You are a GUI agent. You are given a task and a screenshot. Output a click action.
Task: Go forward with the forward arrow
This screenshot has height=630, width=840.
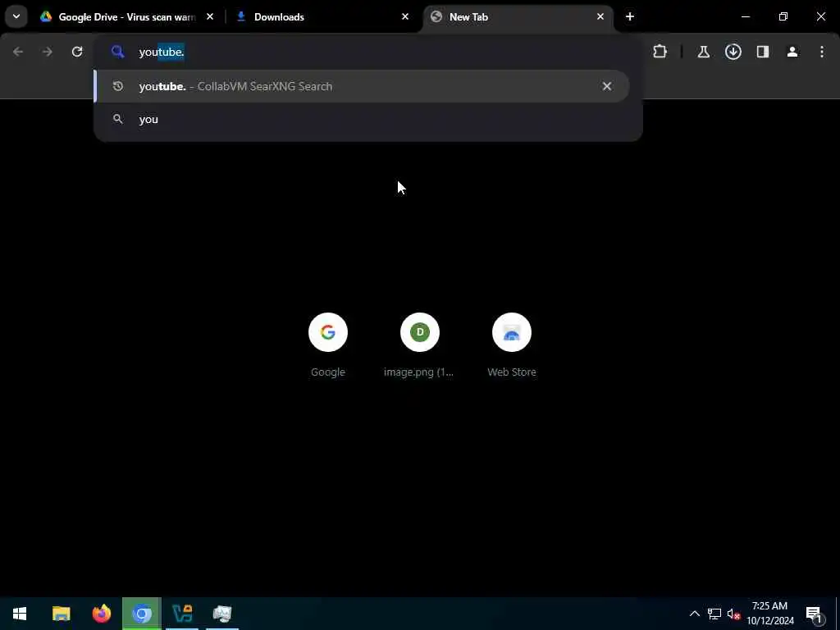point(48,52)
